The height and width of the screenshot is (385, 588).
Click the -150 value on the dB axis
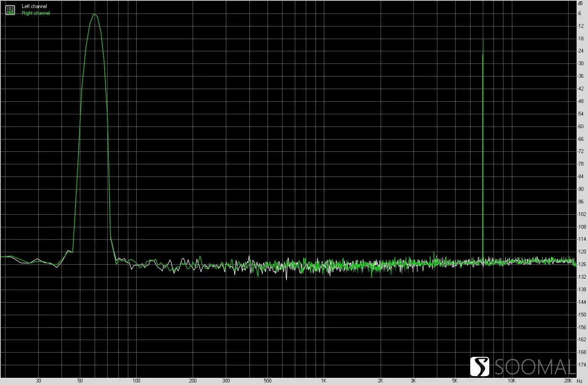(x=581, y=315)
